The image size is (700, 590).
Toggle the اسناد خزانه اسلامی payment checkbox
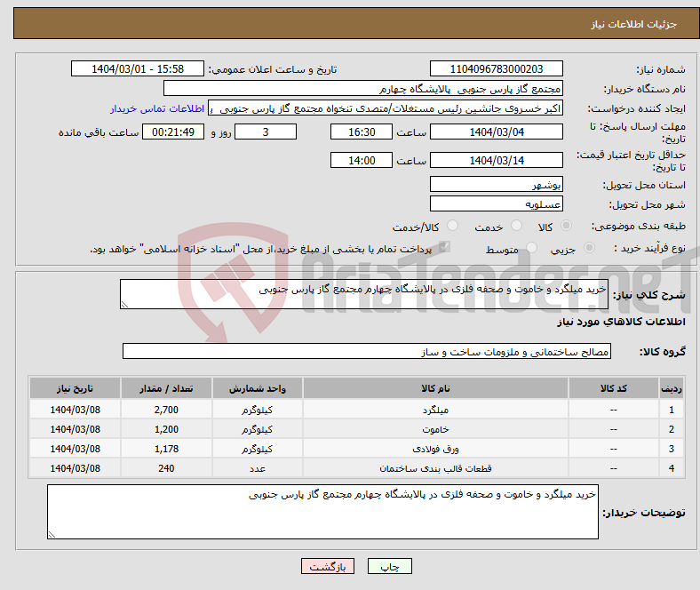(446, 249)
